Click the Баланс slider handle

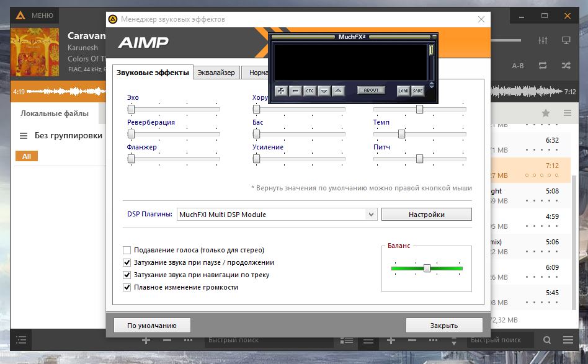pyautogui.click(x=427, y=268)
